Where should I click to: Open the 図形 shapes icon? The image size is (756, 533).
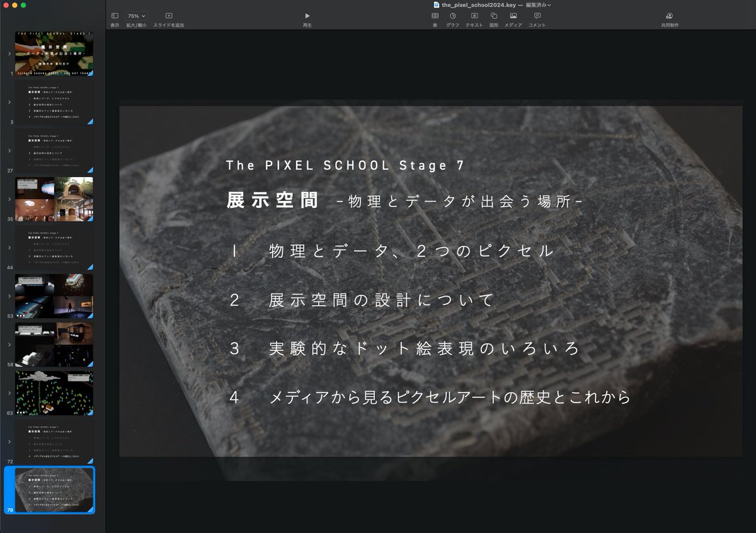(x=494, y=16)
